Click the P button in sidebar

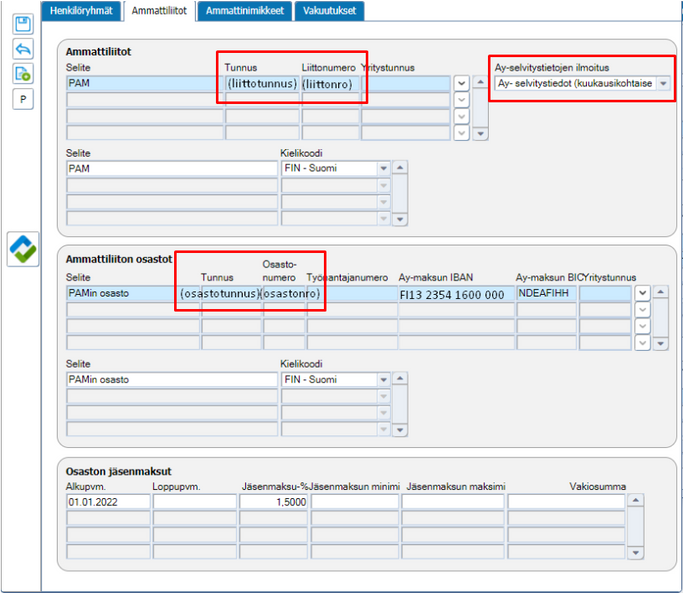(23, 99)
